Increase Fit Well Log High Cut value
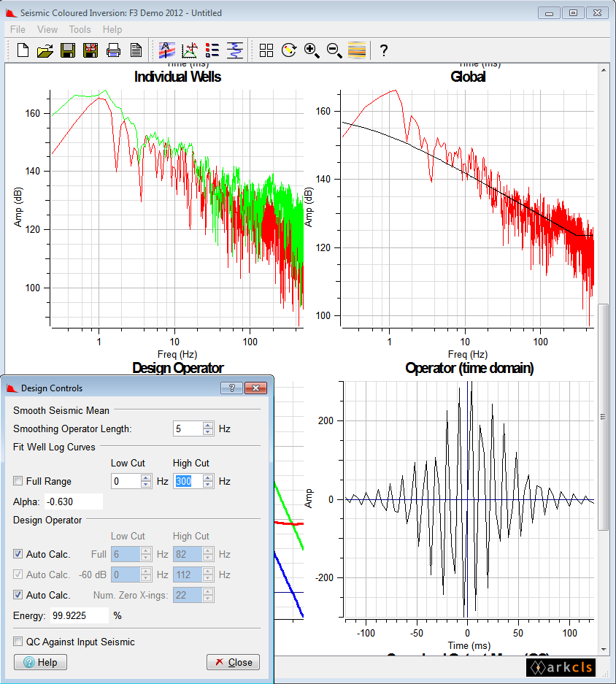 (x=208, y=477)
